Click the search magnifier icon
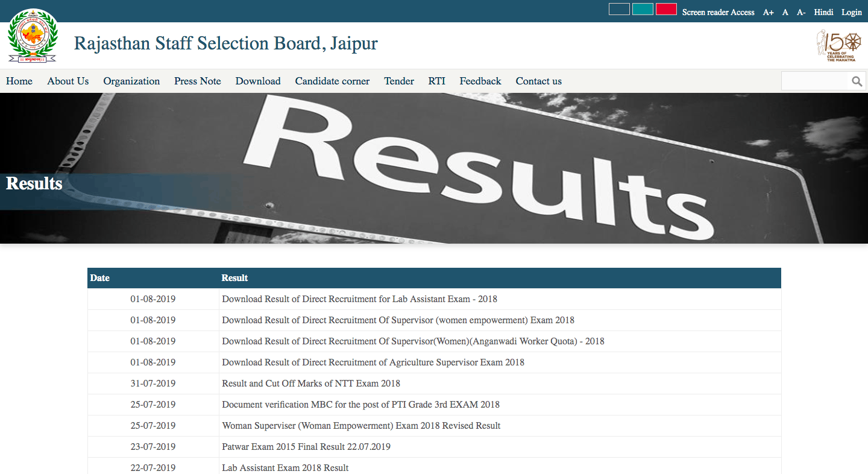The image size is (868, 474). point(857,81)
